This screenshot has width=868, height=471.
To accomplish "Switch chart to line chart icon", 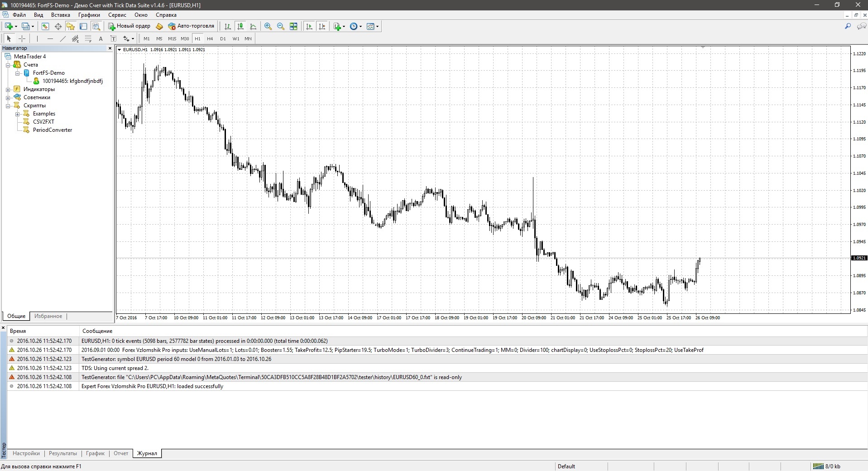I will click(253, 26).
